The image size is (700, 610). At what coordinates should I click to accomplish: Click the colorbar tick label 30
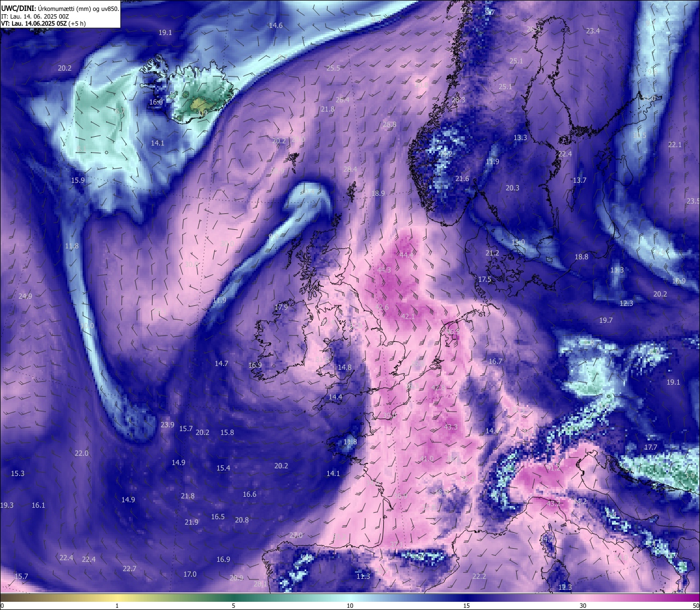[583, 605]
